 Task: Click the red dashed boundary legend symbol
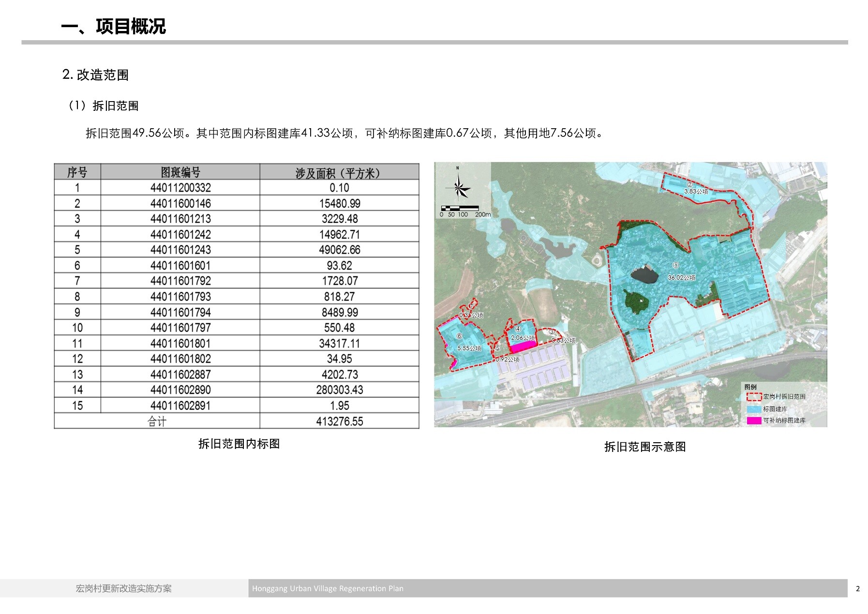(x=754, y=397)
